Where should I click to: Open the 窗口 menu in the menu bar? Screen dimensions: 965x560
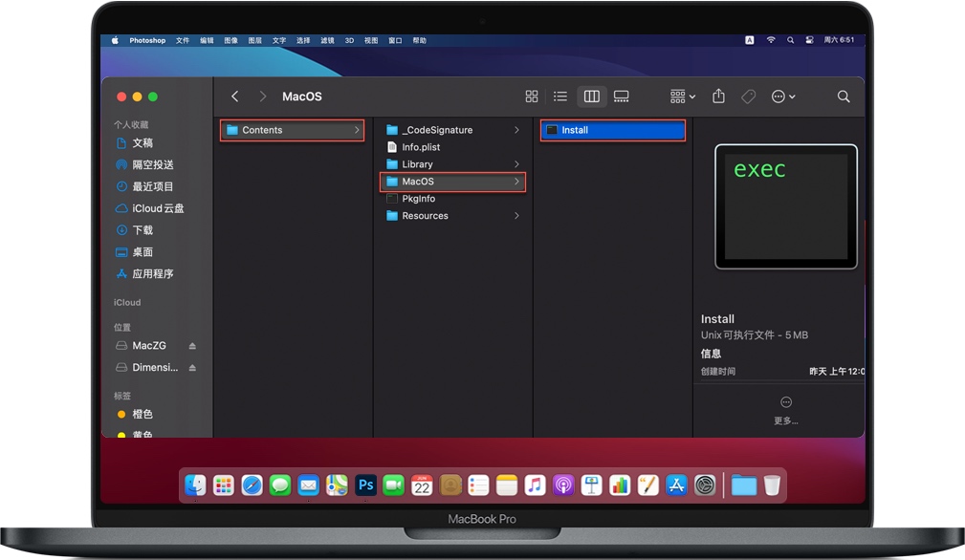(394, 40)
